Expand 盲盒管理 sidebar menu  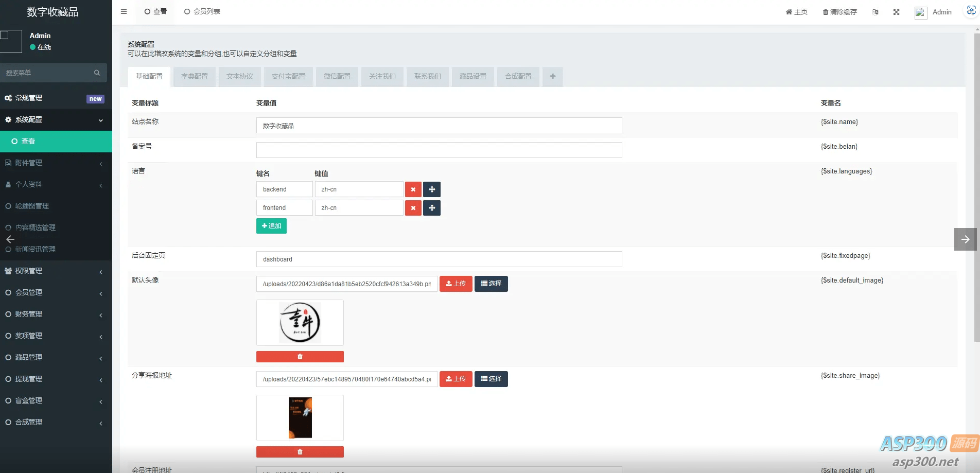pyautogui.click(x=56, y=400)
